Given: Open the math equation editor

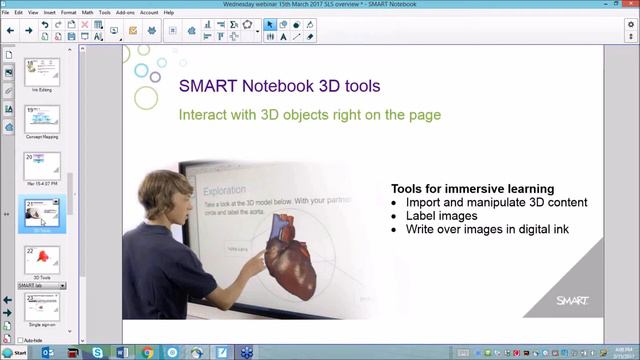Looking at the screenshot, I should coord(173,31).
